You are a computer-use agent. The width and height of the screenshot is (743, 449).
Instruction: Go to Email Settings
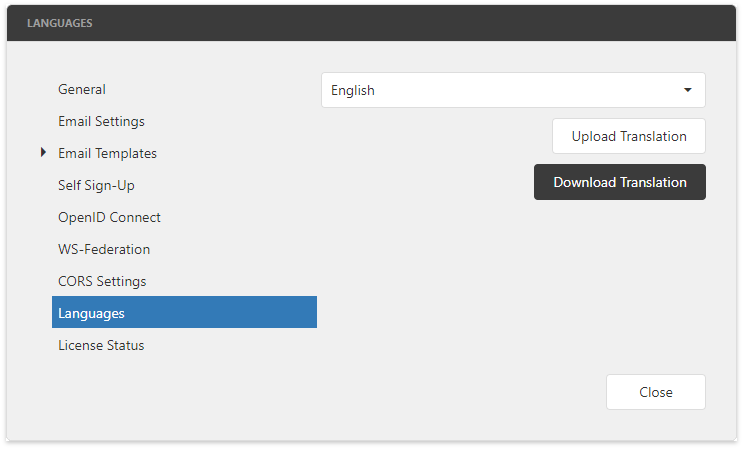coord(101,121)
